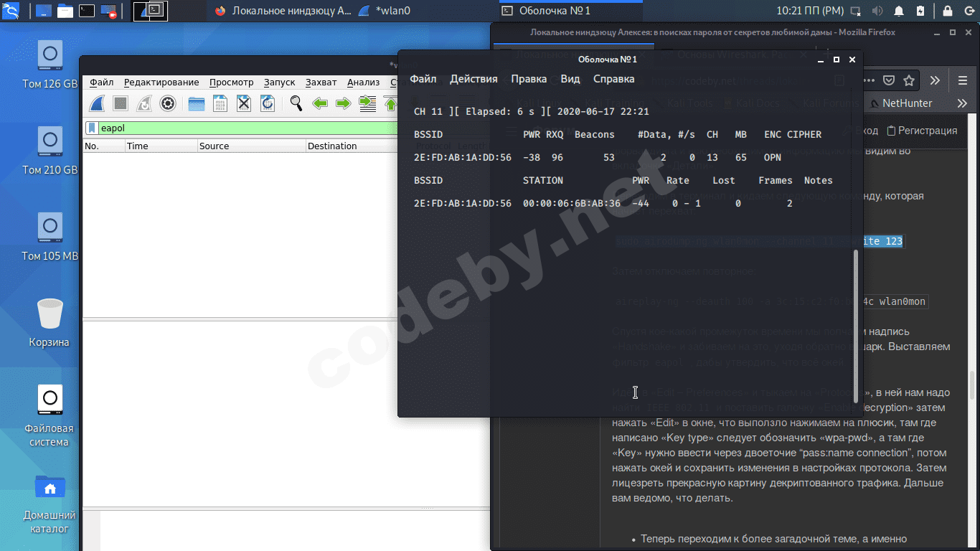Viewport: 980px width, 551px height.
Task: Stop the running Wireshark capture
Action: (121, 103)
